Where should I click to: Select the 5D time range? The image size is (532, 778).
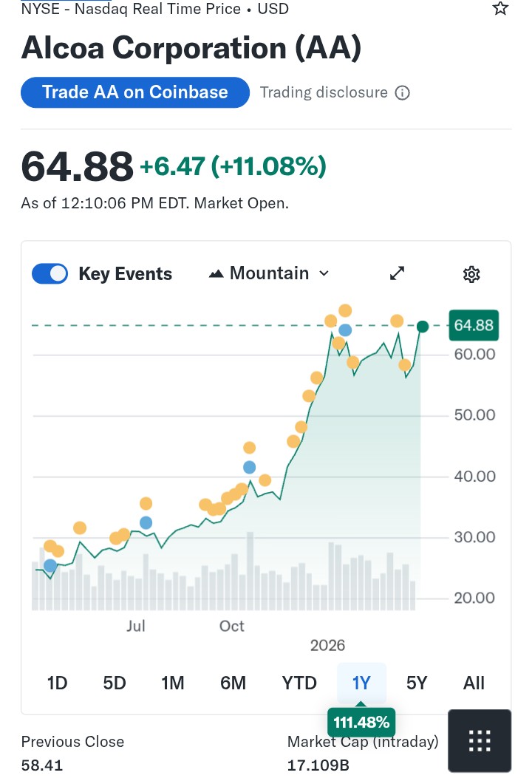tap(115, 683)
